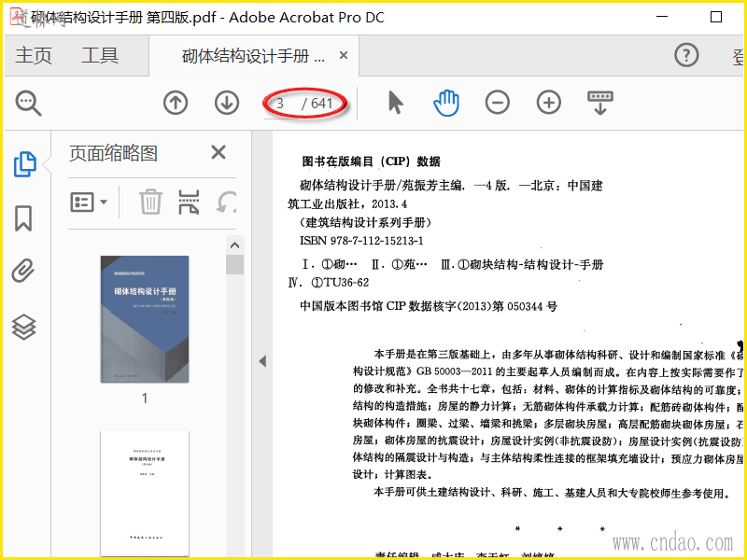This screenshot has width=747, height=560.
Task: Collapse the navigation pane with left triangle
Action: point(262,361)
